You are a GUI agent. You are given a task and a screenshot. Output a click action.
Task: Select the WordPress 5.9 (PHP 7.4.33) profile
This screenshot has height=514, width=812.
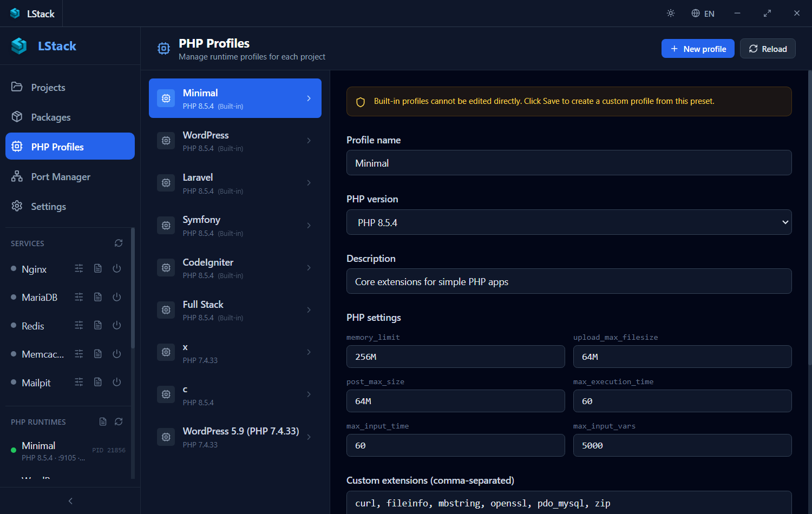[x=235, y=437]
